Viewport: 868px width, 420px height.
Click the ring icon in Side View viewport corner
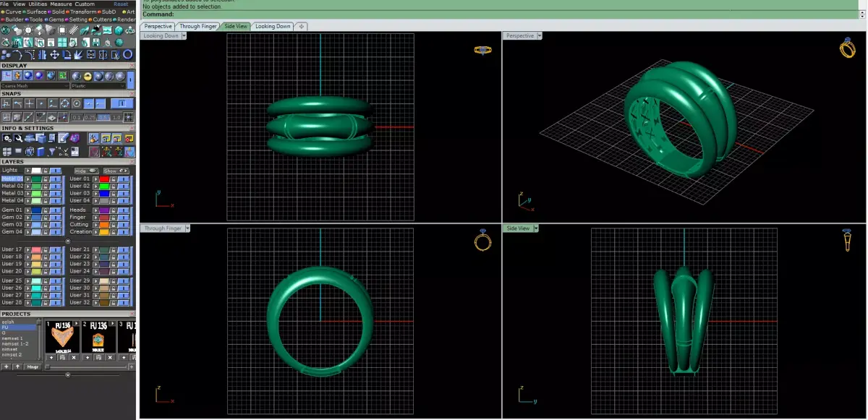coord(846,240)
